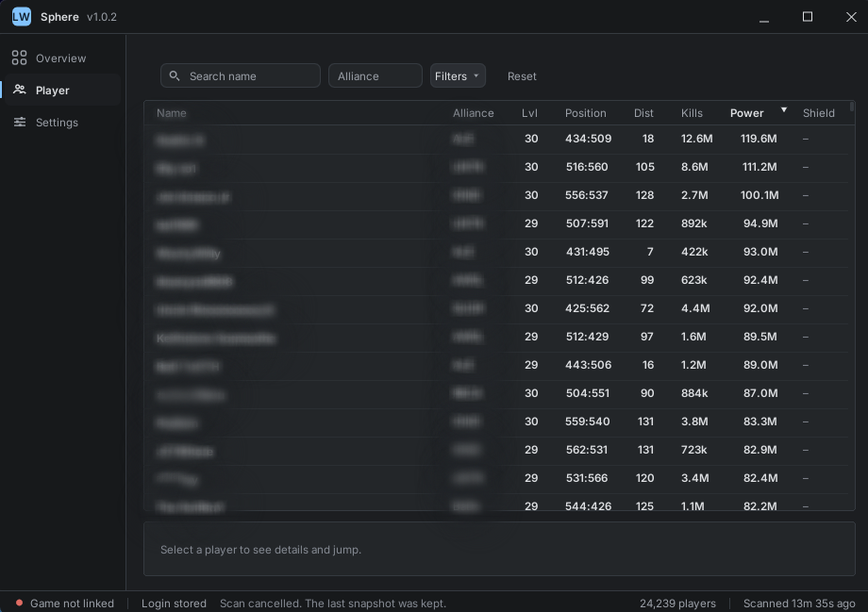Focus the Search name input field
Image resolution: width=868 pixels, height=612 pixels.
coord(241,75)
